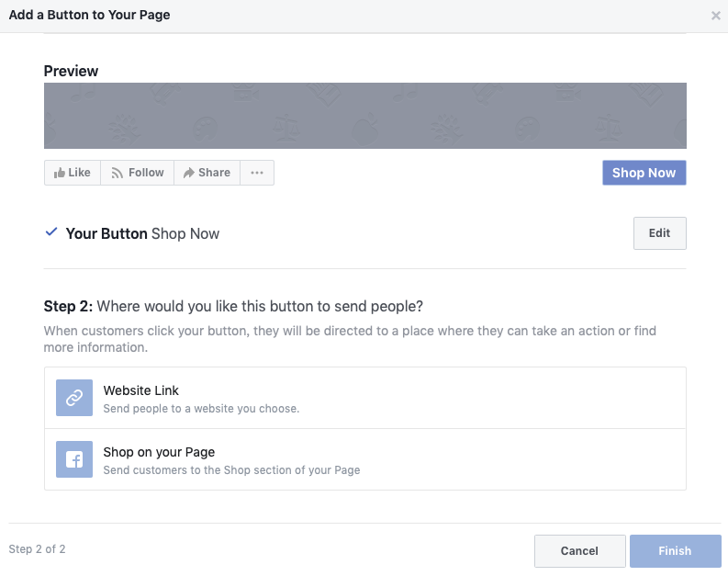
Task: Click the Finish button
Action: [x=675, y=550]
